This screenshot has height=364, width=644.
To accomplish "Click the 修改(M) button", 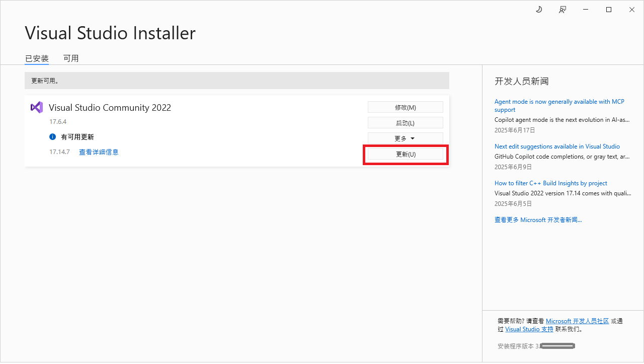I will 406,107.
